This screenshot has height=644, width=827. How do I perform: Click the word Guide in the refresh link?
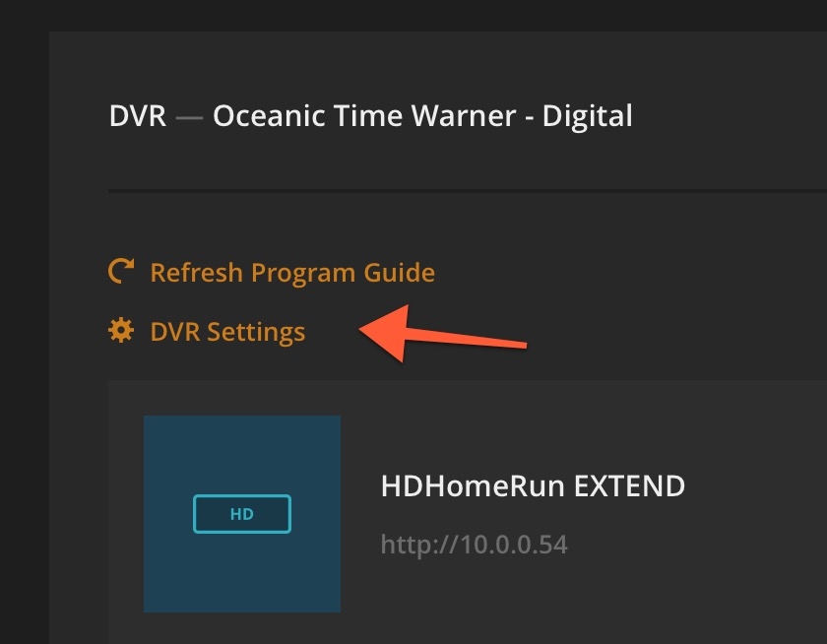pos(400,273)
